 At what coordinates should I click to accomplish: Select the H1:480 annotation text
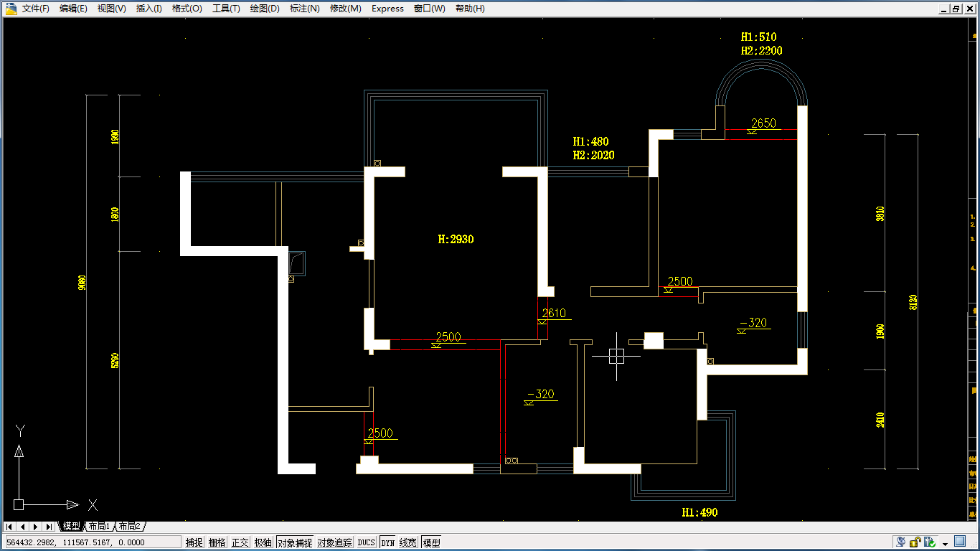point(590,142)
